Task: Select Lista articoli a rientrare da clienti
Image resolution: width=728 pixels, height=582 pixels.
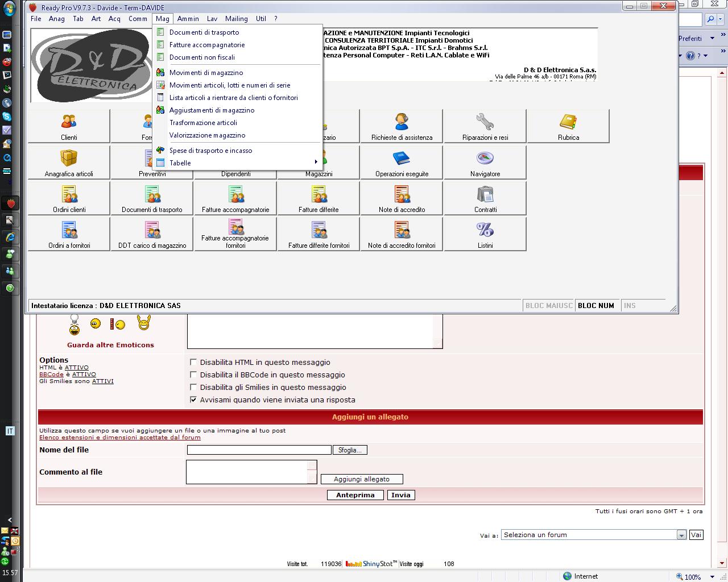Action: (238, 98)
